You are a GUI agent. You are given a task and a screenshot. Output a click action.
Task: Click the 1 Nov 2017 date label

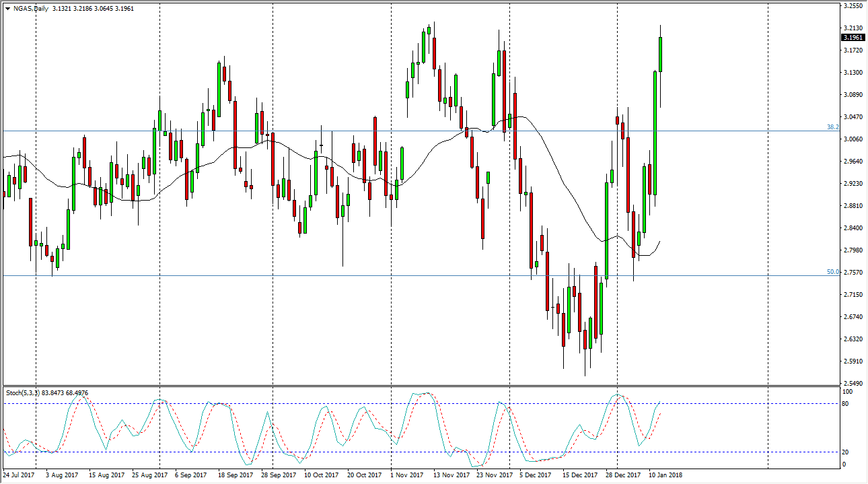pos(406,475)
